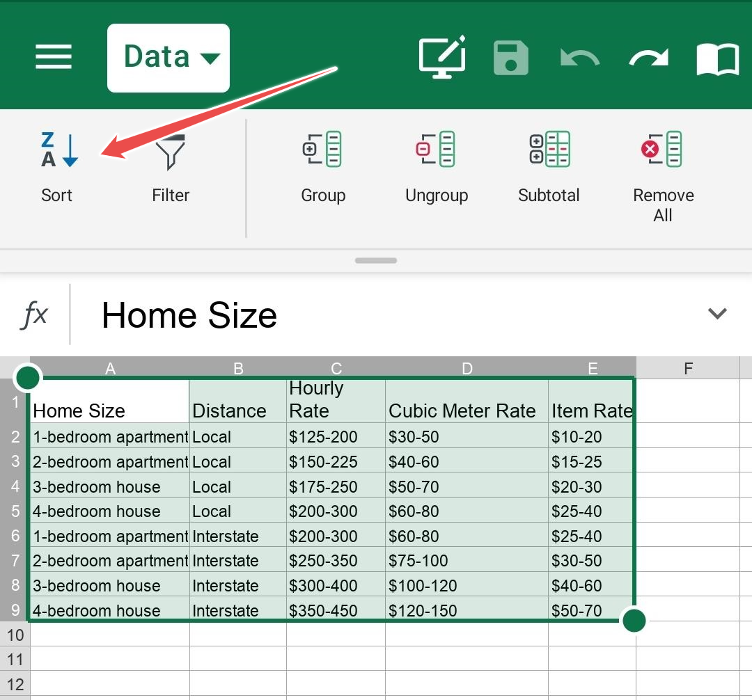Viewport: 752px width, 700px height.
Task: Undo the last action
Action: click(x=579, y=58)
